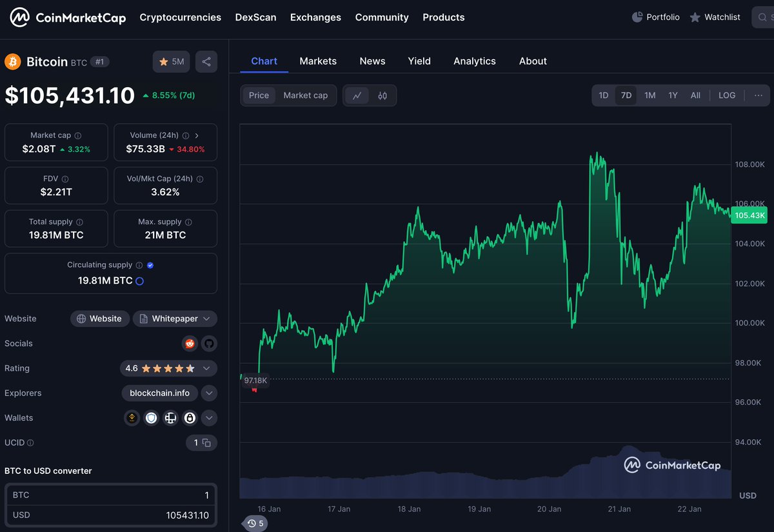The image size is (774, 532).
Task: Open the Exchanges menu
Action: click(x=315, y=17)
